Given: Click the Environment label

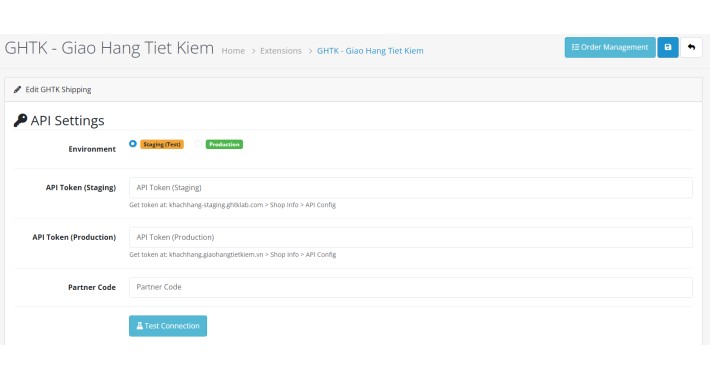Looking at the screenshot, I should click(92, 149).
